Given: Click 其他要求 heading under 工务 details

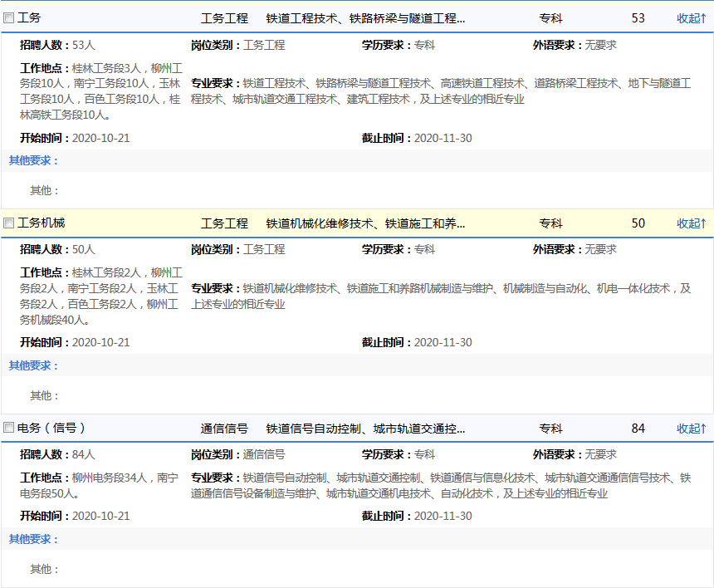Looking at the screenshot, I should pyautogui.click(x=33, y=160).
